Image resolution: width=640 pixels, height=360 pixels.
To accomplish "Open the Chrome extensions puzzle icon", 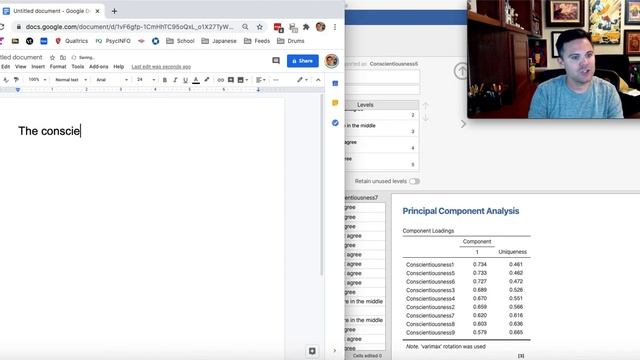I will point(306,27).
